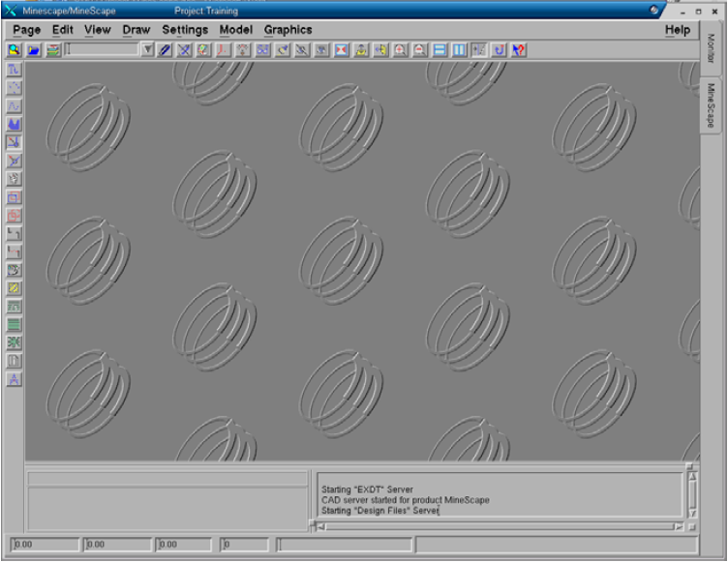Click the zoom out magnifier icon
This screenshot has width=728, height=562.
point(420,49)
